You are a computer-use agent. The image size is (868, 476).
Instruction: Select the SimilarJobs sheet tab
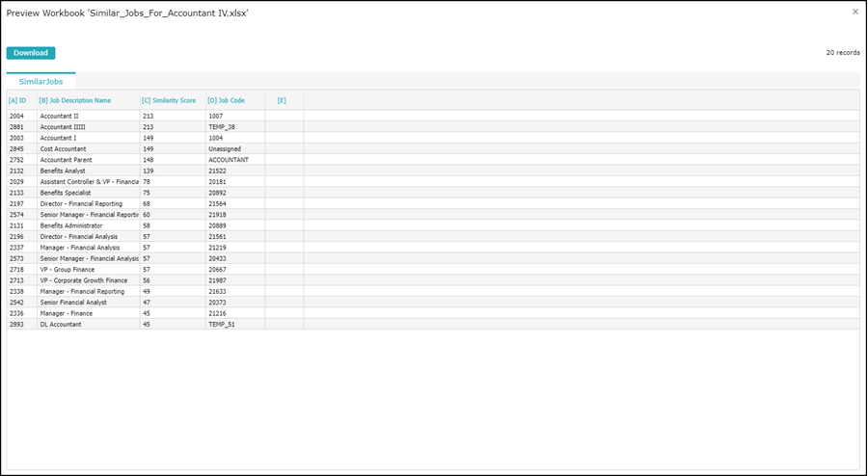point(41,82)
